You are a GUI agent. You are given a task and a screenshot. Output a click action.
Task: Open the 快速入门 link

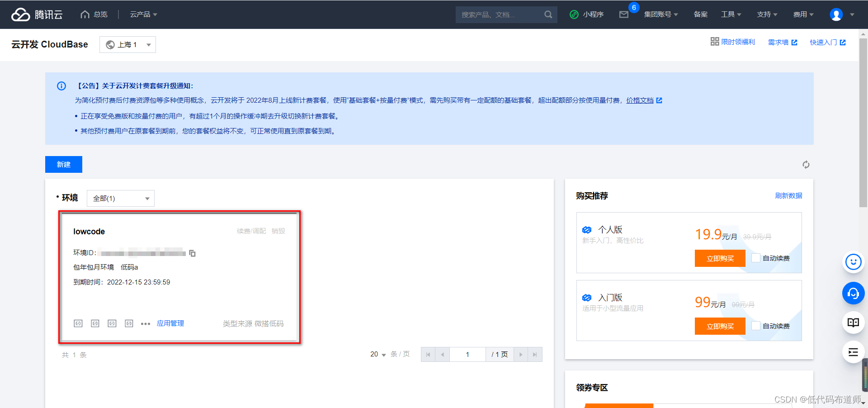[x=828, y=42]
